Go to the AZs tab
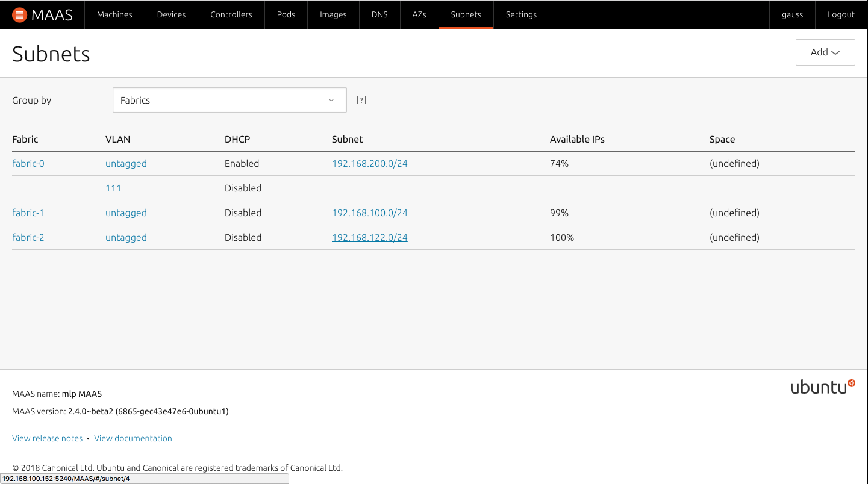This screenshot has width=868, height=484. (x=419, y=14)
